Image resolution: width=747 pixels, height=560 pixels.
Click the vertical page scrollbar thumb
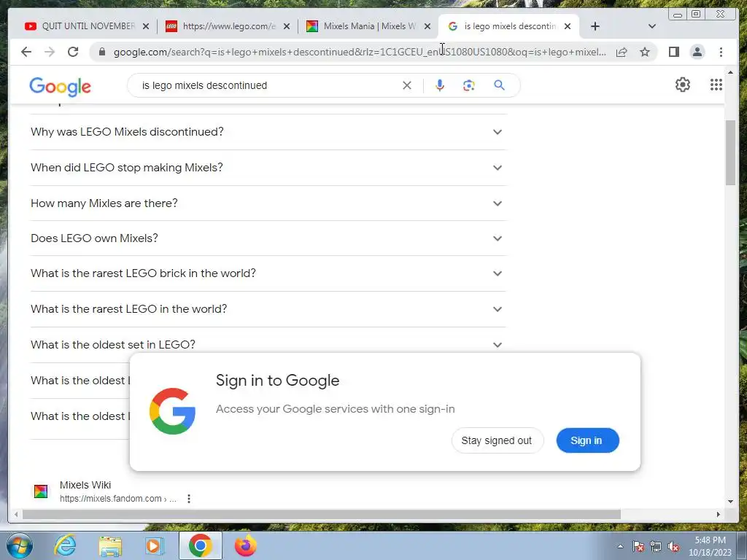click(x=730, y=153)
